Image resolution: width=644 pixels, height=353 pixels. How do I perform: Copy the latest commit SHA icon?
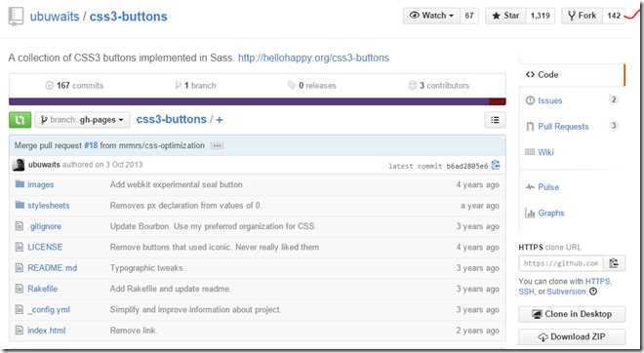point(496,165)
